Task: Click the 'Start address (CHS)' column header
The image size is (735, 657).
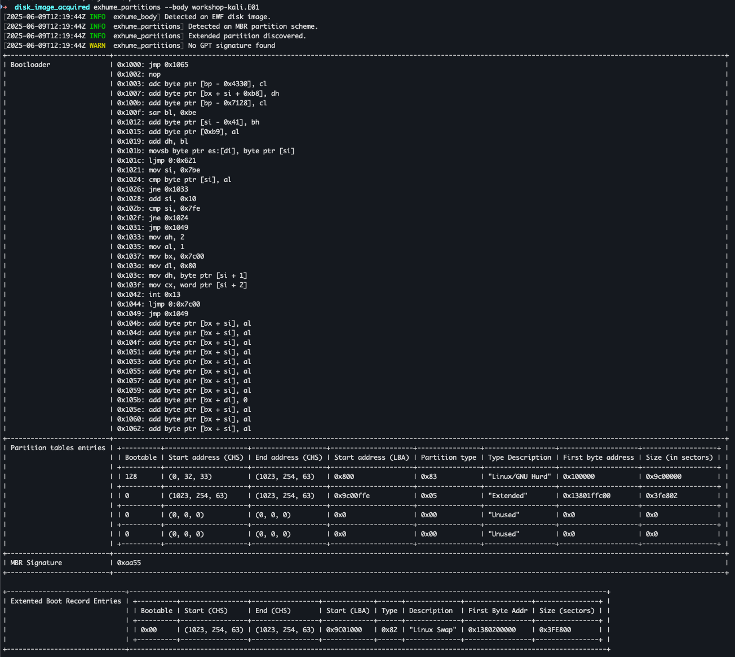Action: coord(206,457)
